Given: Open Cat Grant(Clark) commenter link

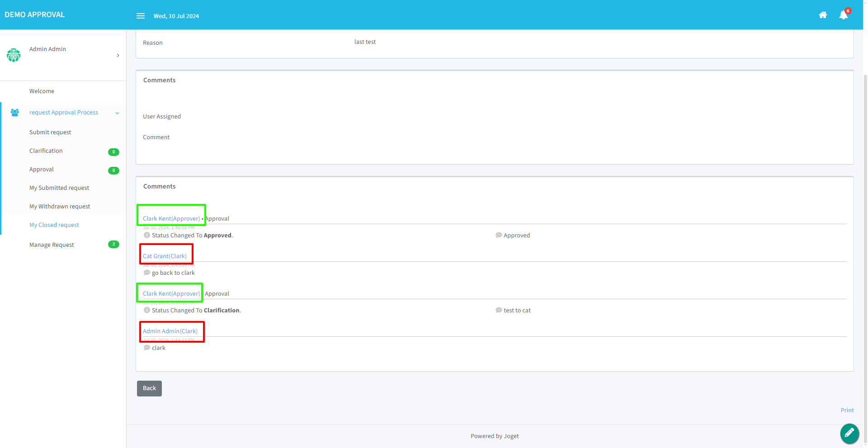Looking at the screenshot, I should [165, 256].
